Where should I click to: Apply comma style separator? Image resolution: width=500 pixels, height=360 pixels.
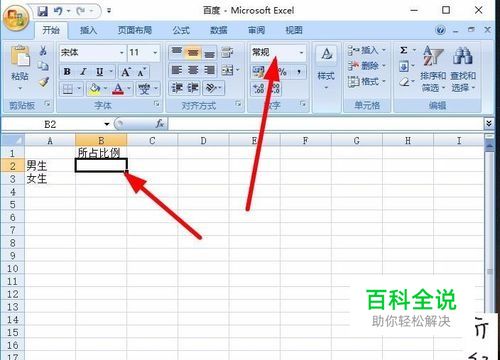(299, 72)
